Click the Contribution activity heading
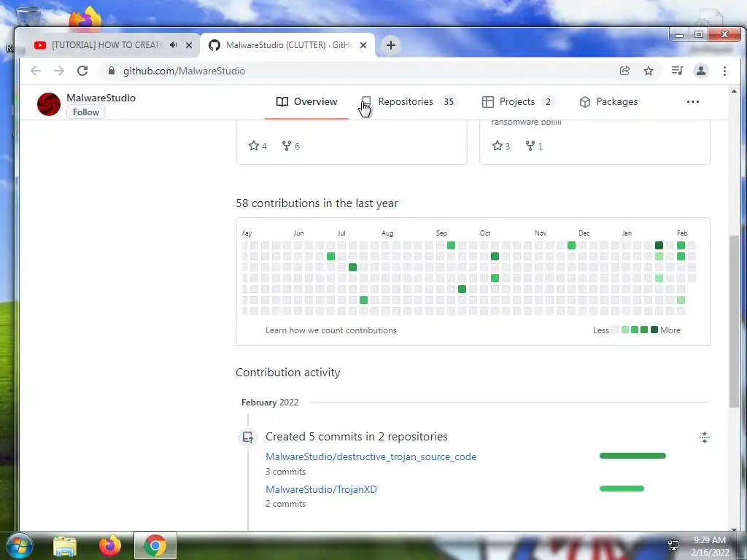This screenshot has height=560, width=747. (x=287, y=373)
